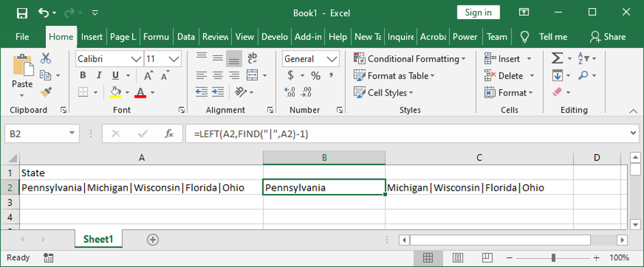The width and height of the screenshot is (644, 267).
Task: Click Accounting dollar format icon
Action: point(291,76)
